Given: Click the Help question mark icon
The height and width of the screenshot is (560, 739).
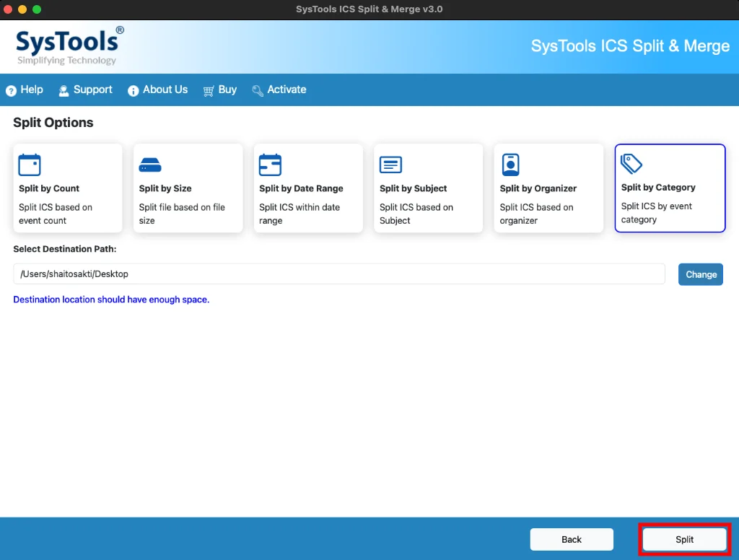Looking at the screenshot, I should coord(11,90).
